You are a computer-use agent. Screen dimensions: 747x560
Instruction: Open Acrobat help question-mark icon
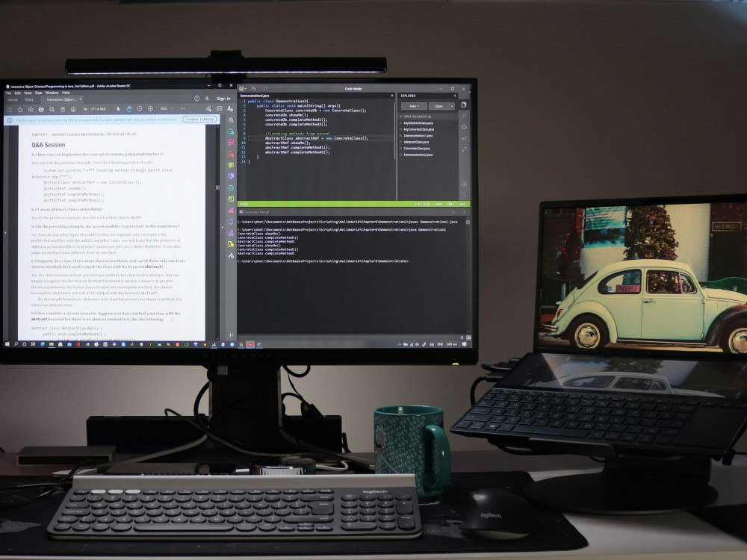point(196,98)
